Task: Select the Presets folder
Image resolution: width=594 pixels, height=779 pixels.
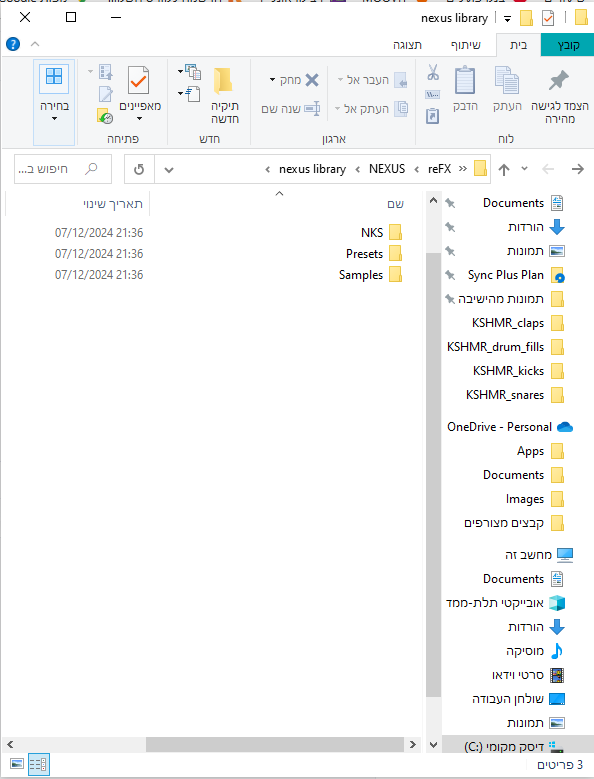Action: 373,254
